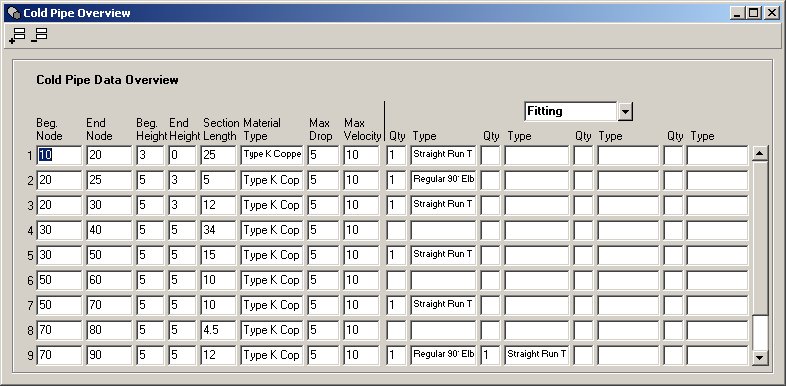Click the Fitting combo box field
Image resolution: width=786 pixels, height=386 pixels.
tap(571, 111)
